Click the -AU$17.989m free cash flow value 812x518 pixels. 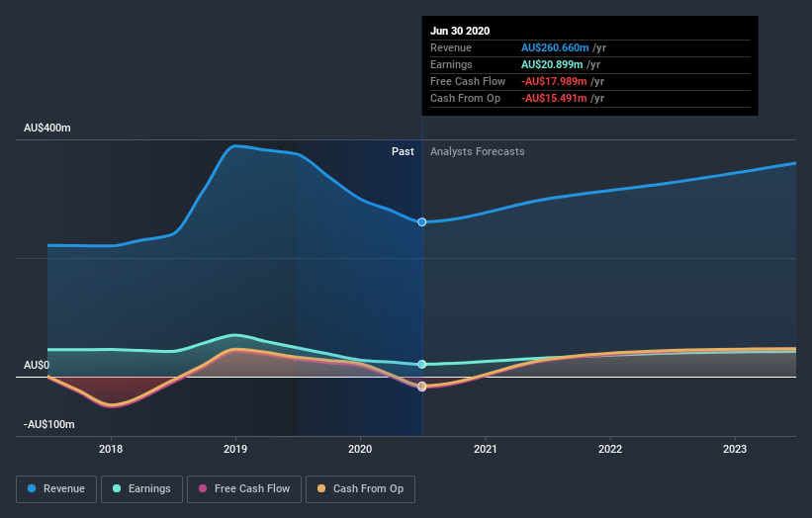pyautogui.click(x=554, y=81)
